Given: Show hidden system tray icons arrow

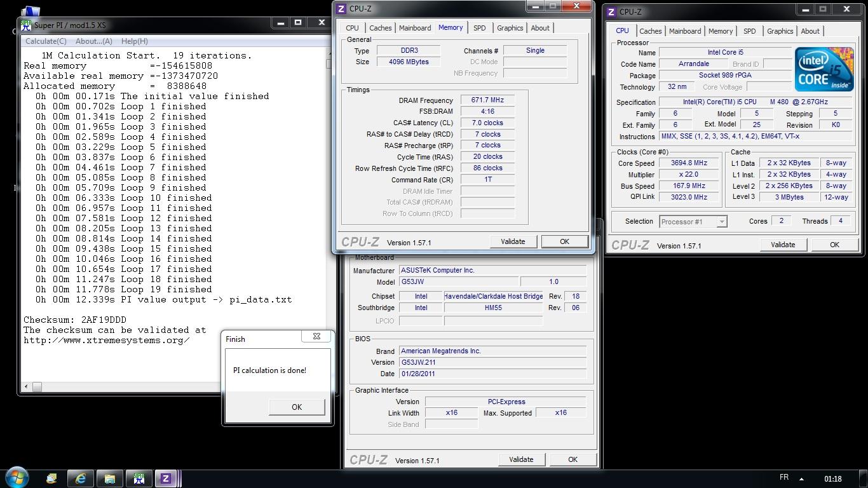Looking at the screenshot, I should pos(801,479).
